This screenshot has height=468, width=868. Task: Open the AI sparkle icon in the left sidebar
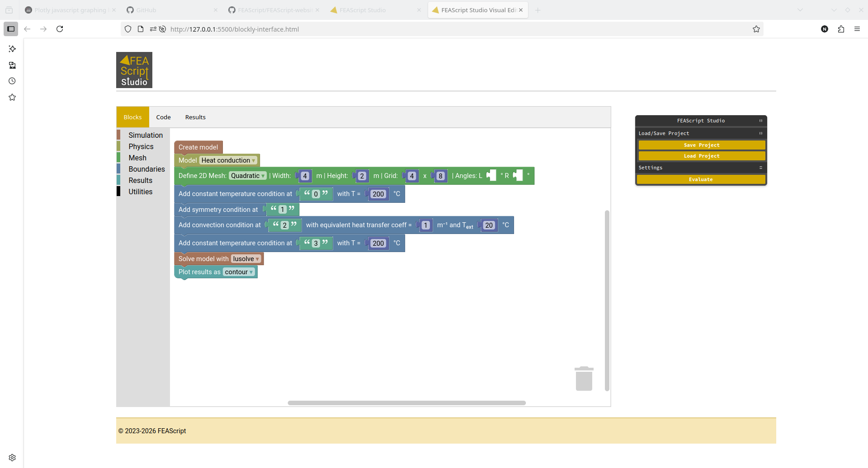[12, 49]
